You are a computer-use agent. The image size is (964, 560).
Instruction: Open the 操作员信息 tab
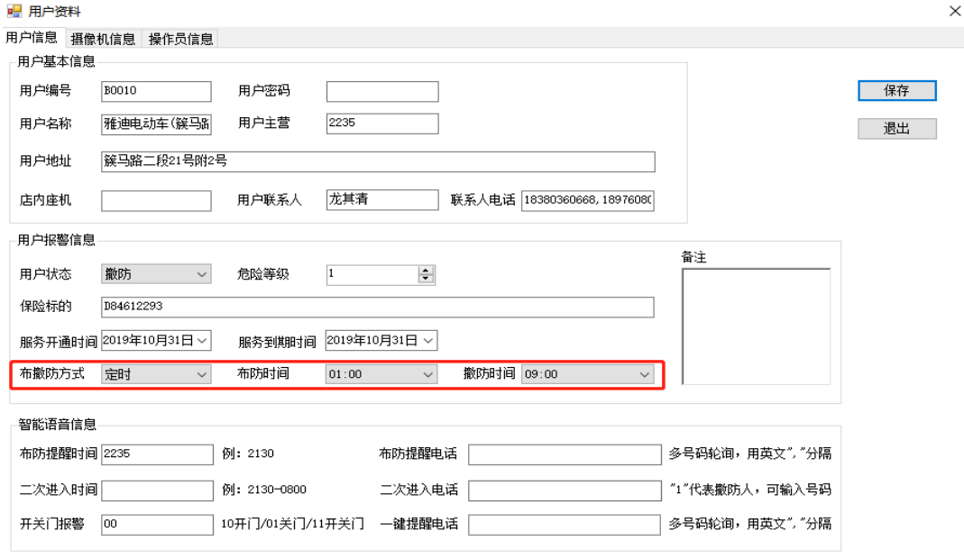point(180,39)
